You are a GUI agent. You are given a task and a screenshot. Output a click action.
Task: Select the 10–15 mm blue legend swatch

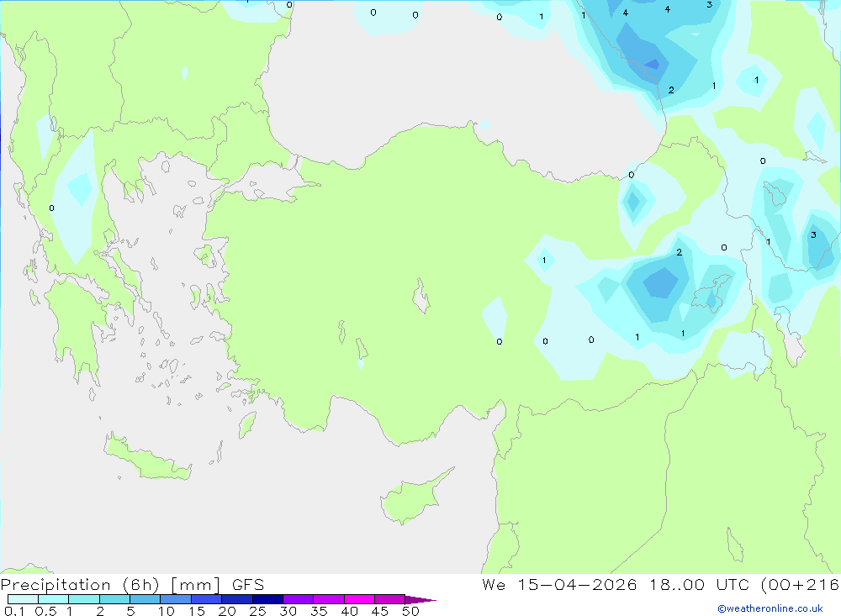coord(176,599)
